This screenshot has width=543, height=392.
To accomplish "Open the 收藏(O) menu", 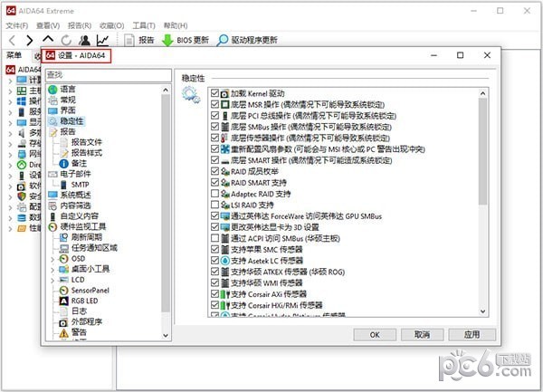I will (111, 25).
